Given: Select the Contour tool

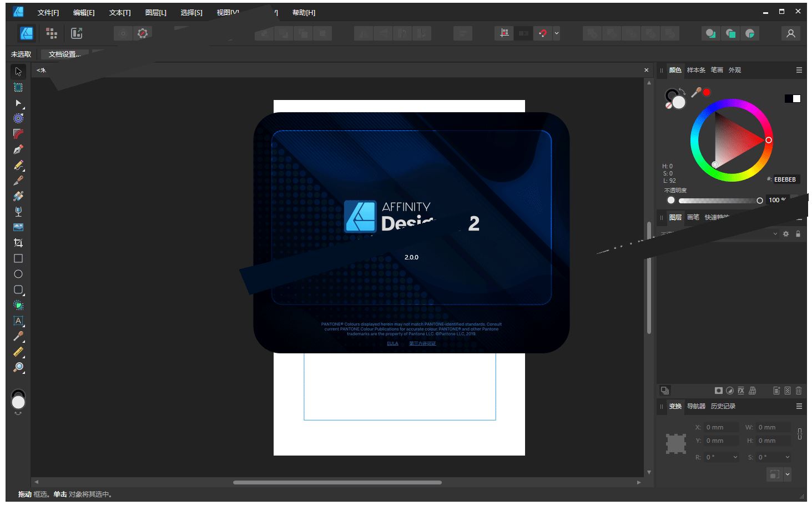Looking at the screenshot, I should (x=18, y=118).
